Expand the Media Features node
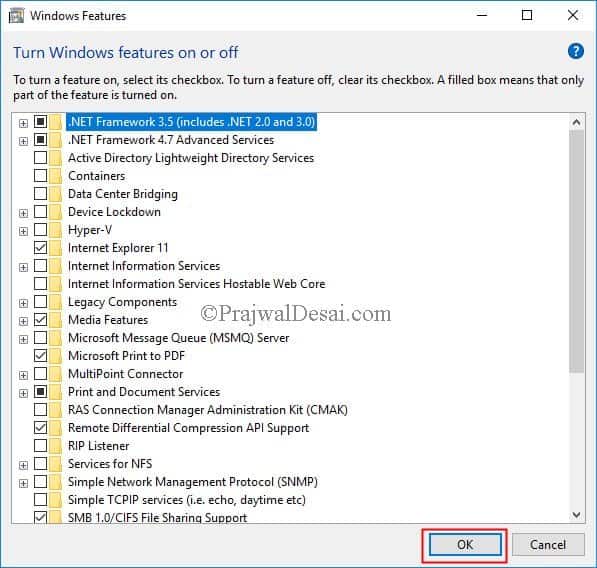The width and height of the screenshot is (597, 568). click(x=23, y=321)
